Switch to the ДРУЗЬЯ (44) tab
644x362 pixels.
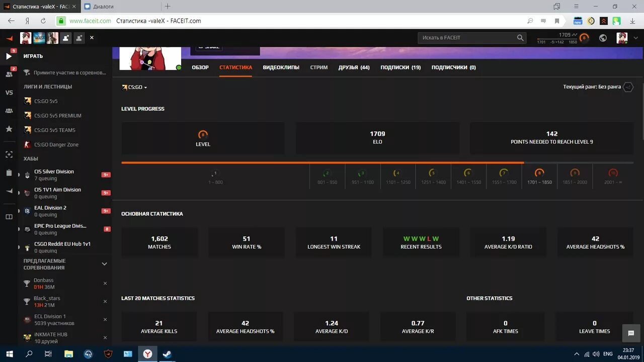[354, 67]
